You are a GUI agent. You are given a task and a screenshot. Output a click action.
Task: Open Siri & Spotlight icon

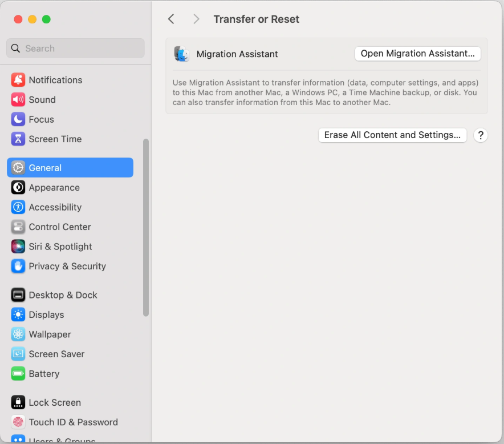tap(18, 247)
